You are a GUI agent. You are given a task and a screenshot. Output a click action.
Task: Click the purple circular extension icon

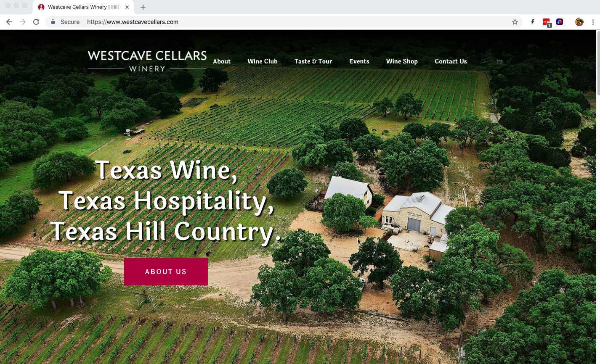pos(560,22)
